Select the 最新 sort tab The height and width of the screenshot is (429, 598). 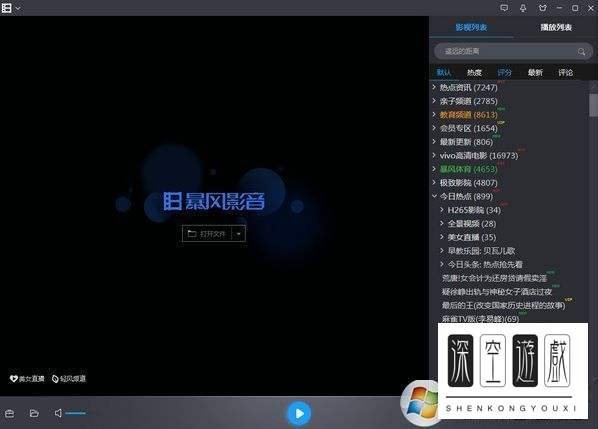click(535, 72)
